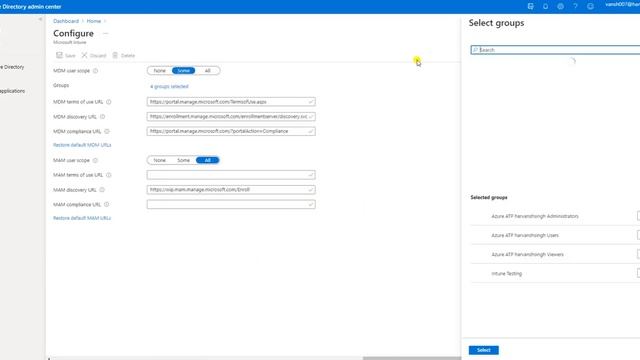This screenshot has height=360, width=640.
Task: Show info tooltip for MDM user scope
Action: point(96,71)
